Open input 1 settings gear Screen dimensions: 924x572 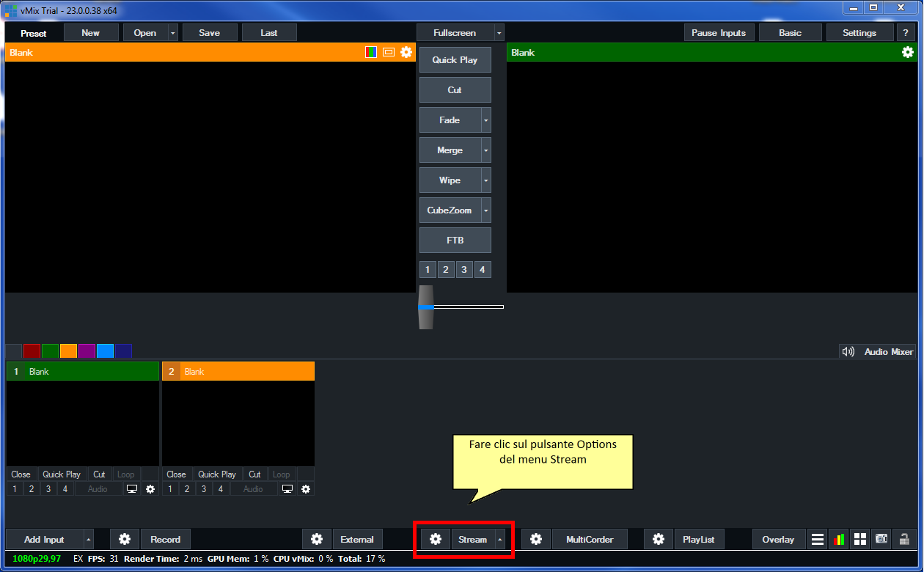(150, 489)
